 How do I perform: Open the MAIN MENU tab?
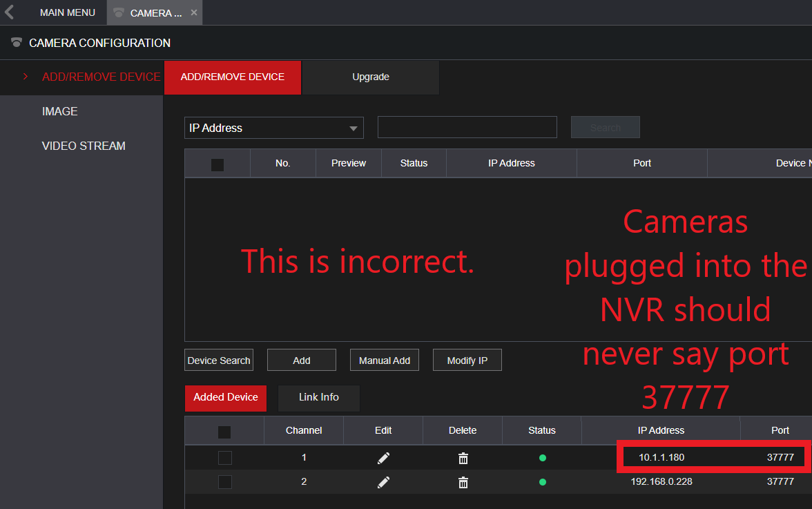(x=68, y=12)
